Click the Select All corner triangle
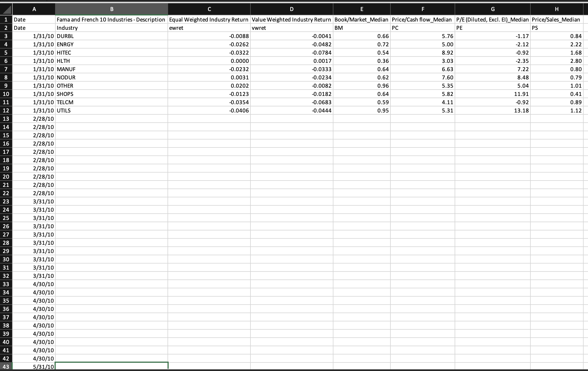 (6, 9)
